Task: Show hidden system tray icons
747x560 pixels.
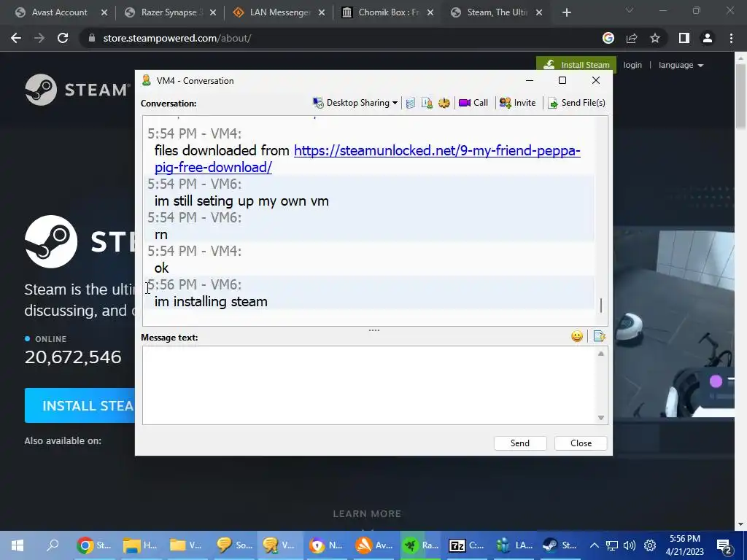Action: (x=594, y=545)
